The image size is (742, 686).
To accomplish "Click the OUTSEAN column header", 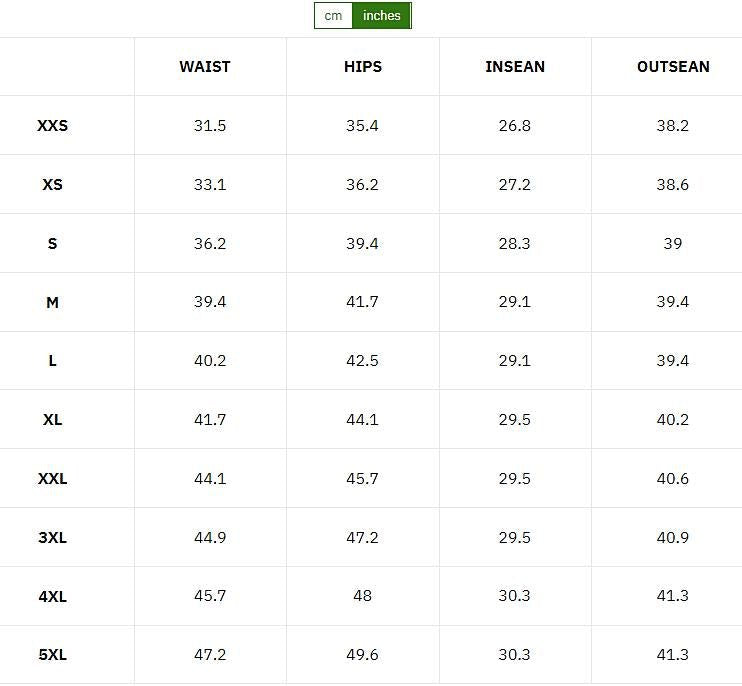I will click(673, 67).
